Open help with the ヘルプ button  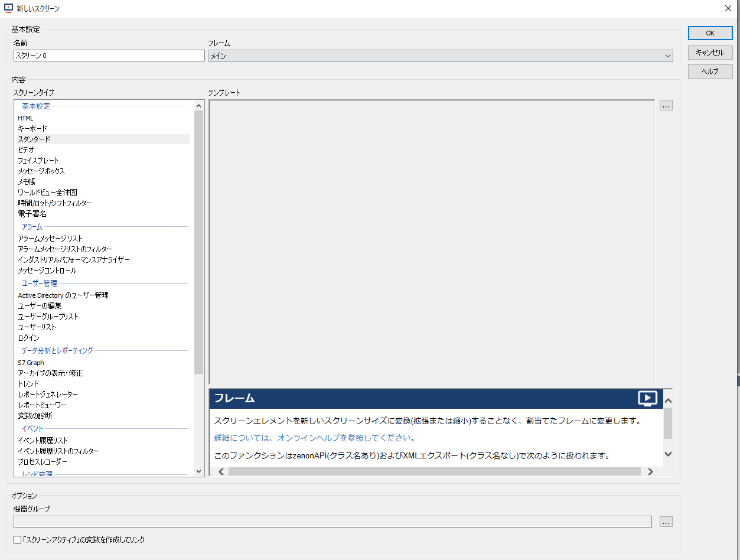(x=710, y=71)
